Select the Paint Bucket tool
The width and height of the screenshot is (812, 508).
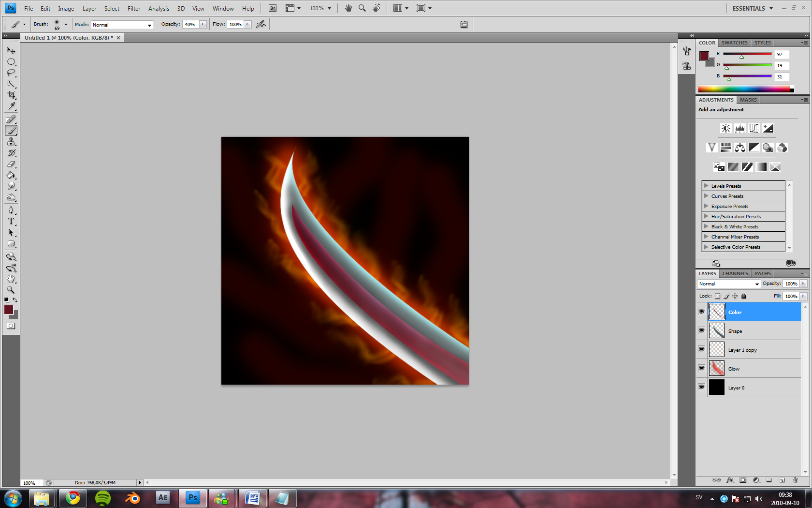[11, 175]
